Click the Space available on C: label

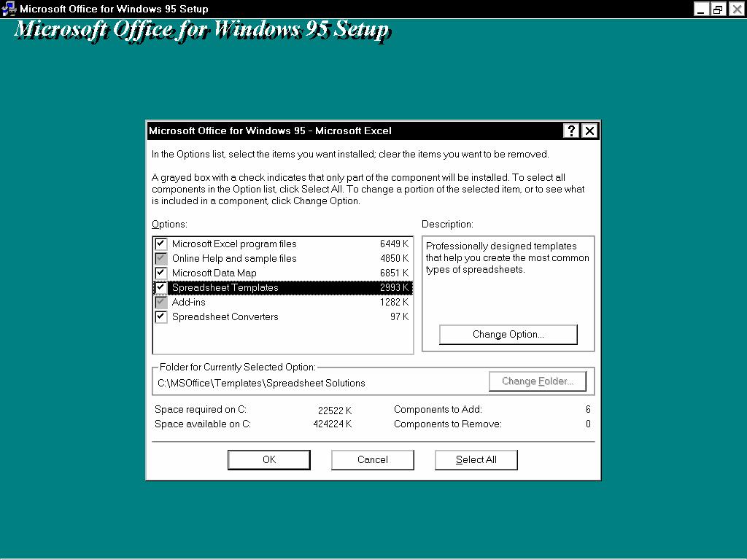click(x=203, y=424)
